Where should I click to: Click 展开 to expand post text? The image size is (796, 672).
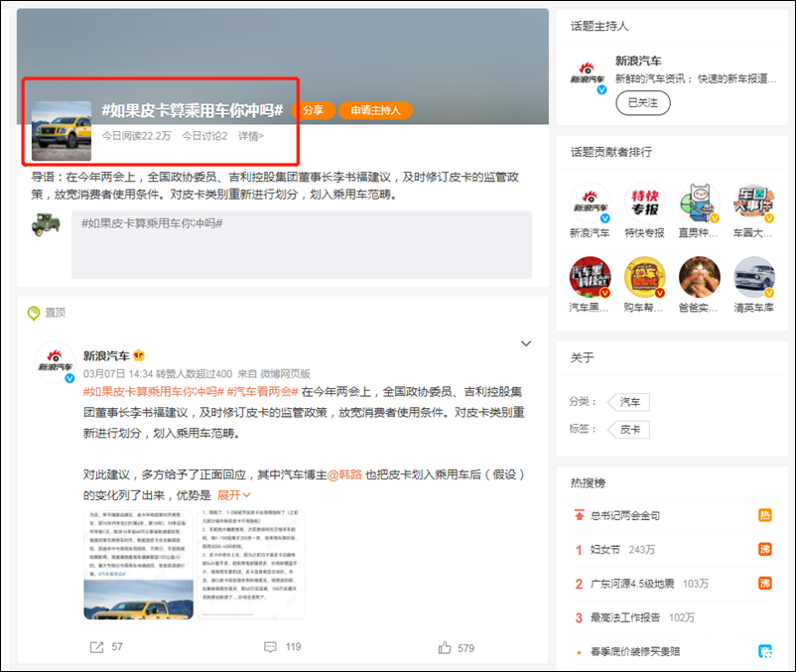(x=233, y=495)
